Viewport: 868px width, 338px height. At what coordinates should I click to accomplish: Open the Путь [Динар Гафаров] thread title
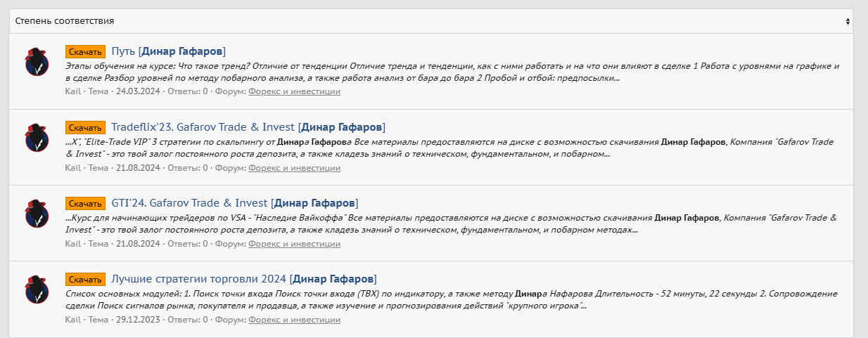pyautogui.click(x=168, y=51)
